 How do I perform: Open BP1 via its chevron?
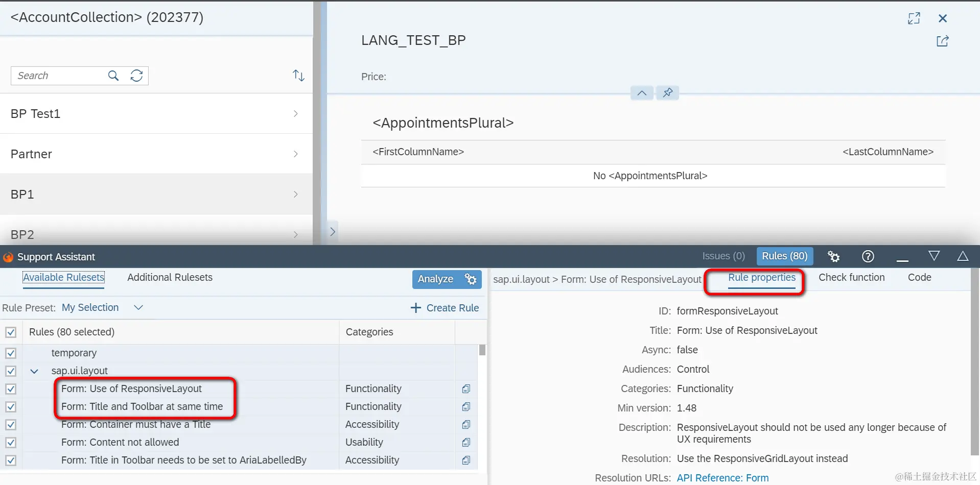[295, 194]
